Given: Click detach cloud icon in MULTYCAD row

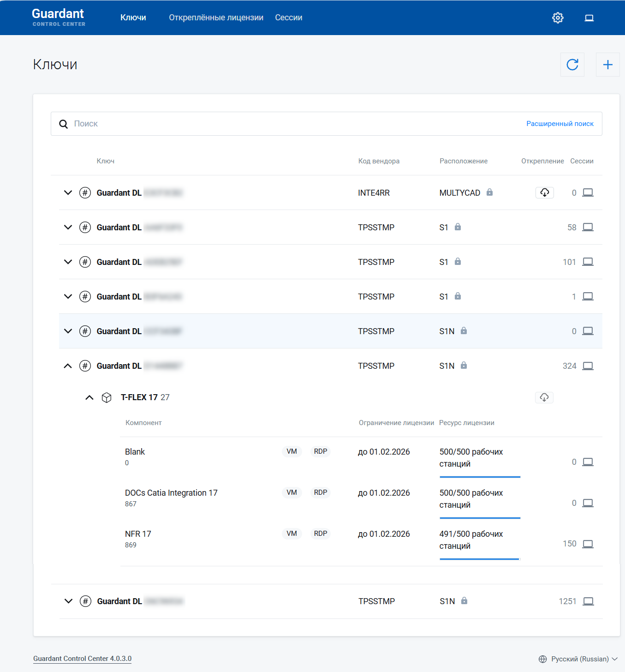Looking at the screenshot, I should point(544,192).
